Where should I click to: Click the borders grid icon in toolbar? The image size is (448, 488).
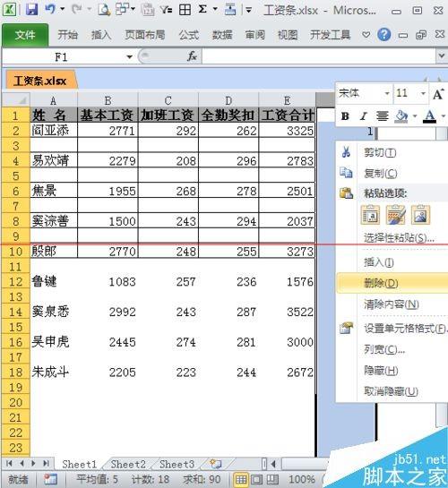[185, 10]
